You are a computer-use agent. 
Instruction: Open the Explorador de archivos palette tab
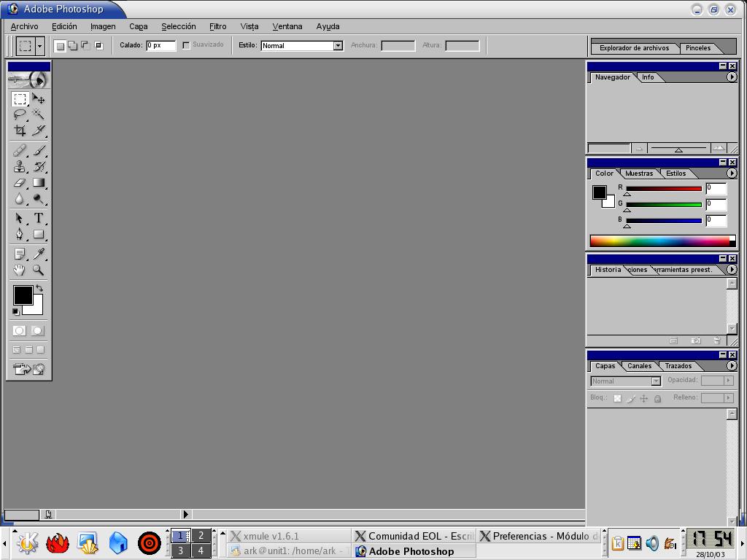point(634,47)
